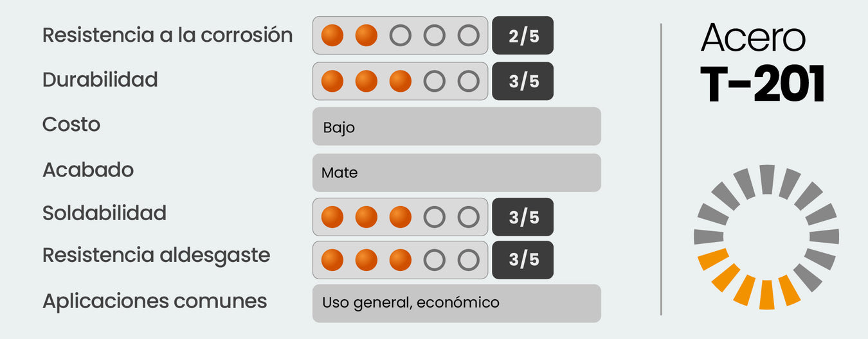Image resolution: width=868 pixels, height=339 pixels.
Task: Click the third orange dot in Soldabilidad row
Action: (x=401, y=217)
